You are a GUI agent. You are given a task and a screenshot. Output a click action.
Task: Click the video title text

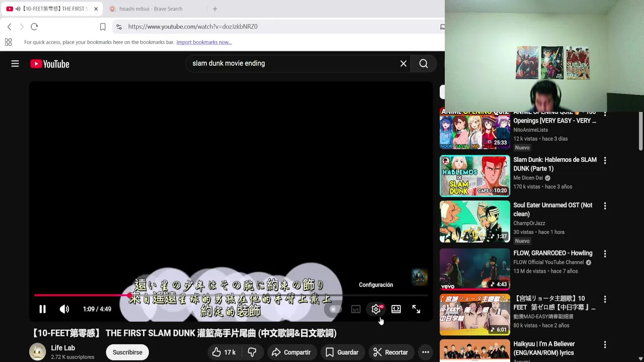[x=184, y=333]
